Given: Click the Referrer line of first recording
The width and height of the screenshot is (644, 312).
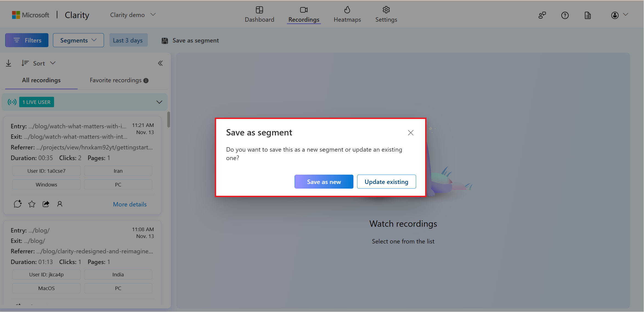Looking at the screenshot, I should coord(82,147).
